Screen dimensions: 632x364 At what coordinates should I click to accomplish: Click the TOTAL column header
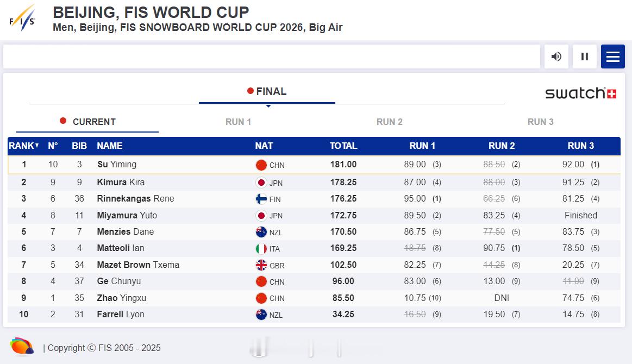(x=343, y=146)
